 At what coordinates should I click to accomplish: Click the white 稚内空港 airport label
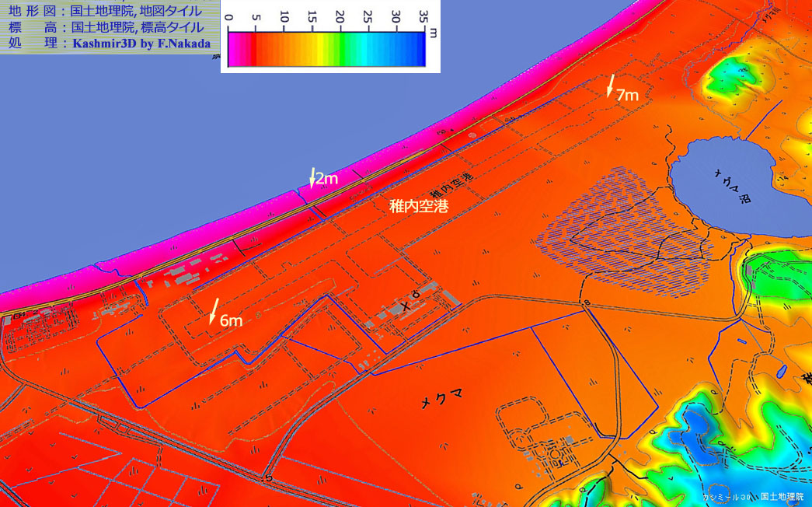click(x=419, y=207)
